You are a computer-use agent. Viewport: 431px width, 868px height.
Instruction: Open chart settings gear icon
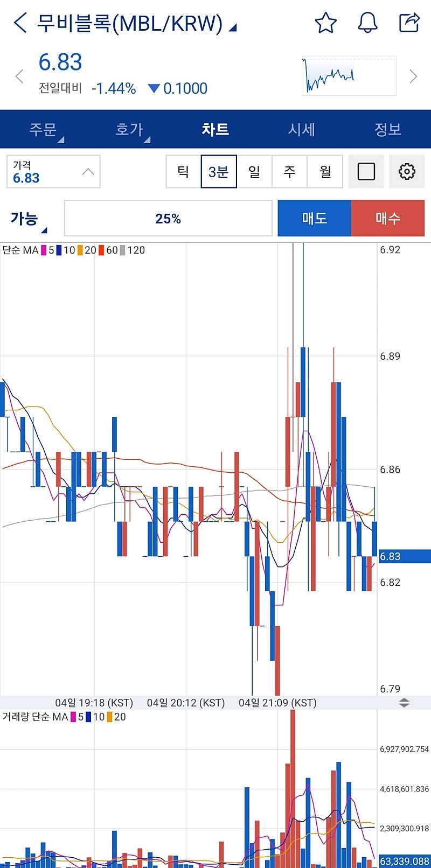407,172
